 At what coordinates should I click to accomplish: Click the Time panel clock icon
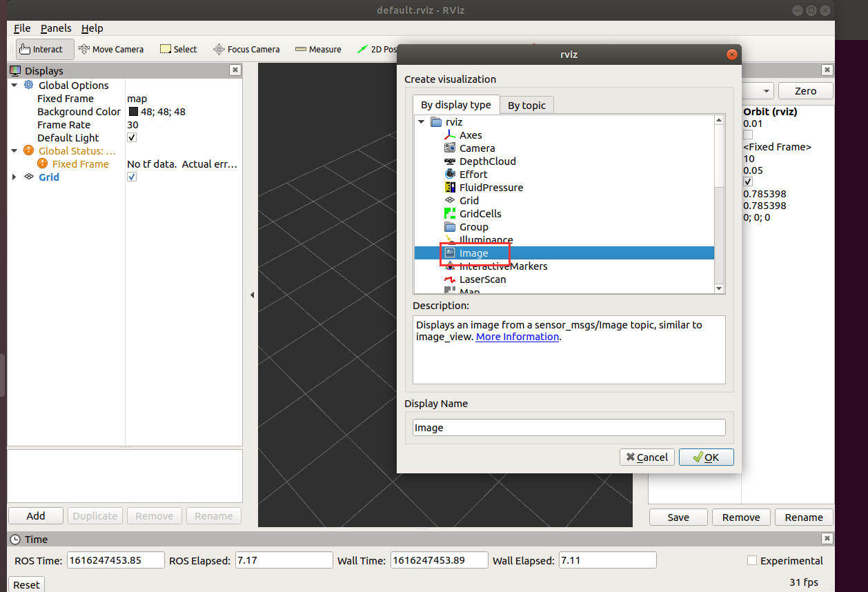tap(15, 540)
